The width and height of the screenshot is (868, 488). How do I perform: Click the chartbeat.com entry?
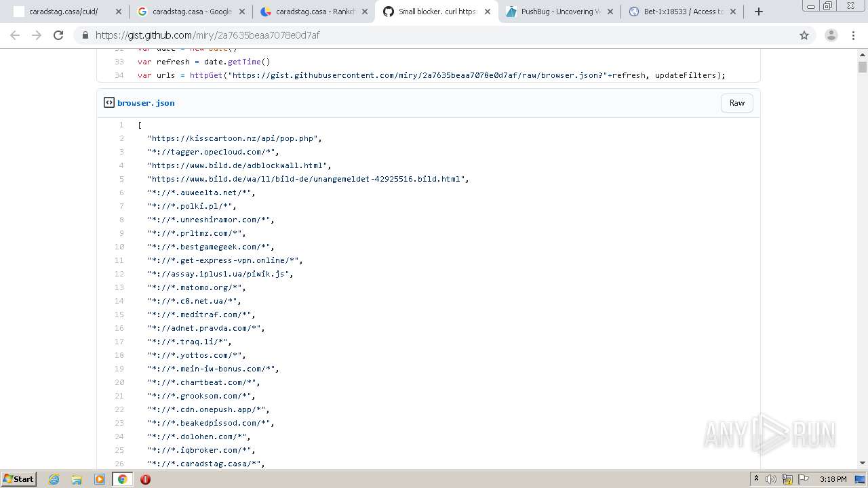203,382
